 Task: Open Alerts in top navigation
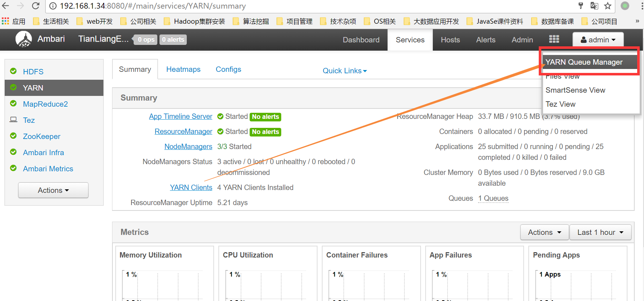[486, 40]
